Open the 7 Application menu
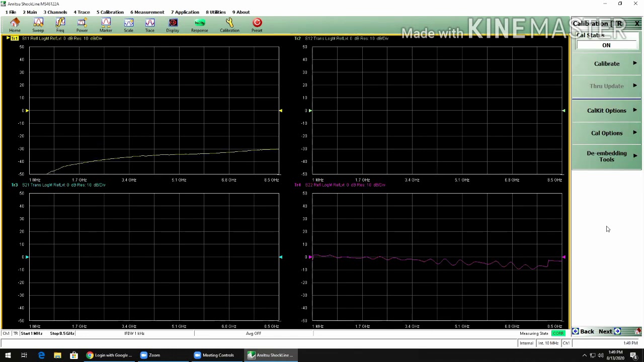Screen dimensions: 644x362 185,12
